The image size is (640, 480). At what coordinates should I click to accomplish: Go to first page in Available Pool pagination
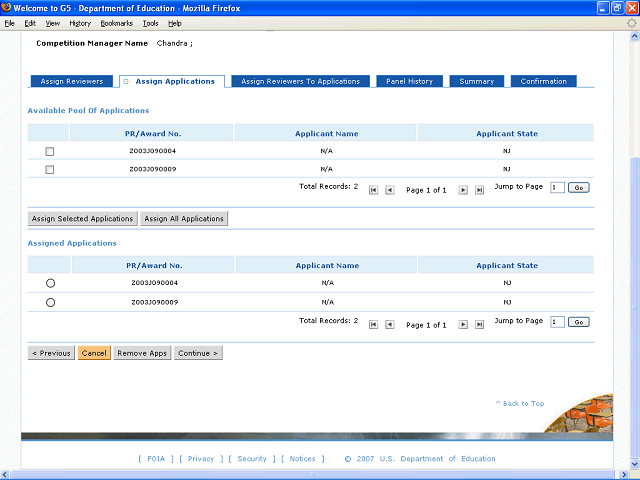(x=373, y=189)
